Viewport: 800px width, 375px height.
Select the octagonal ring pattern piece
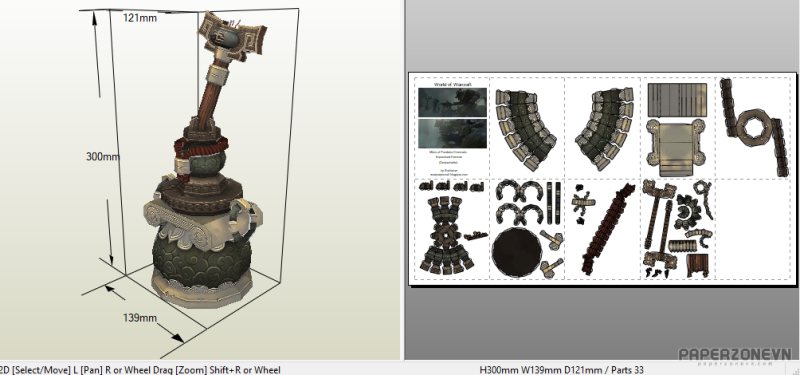point(754,129)
